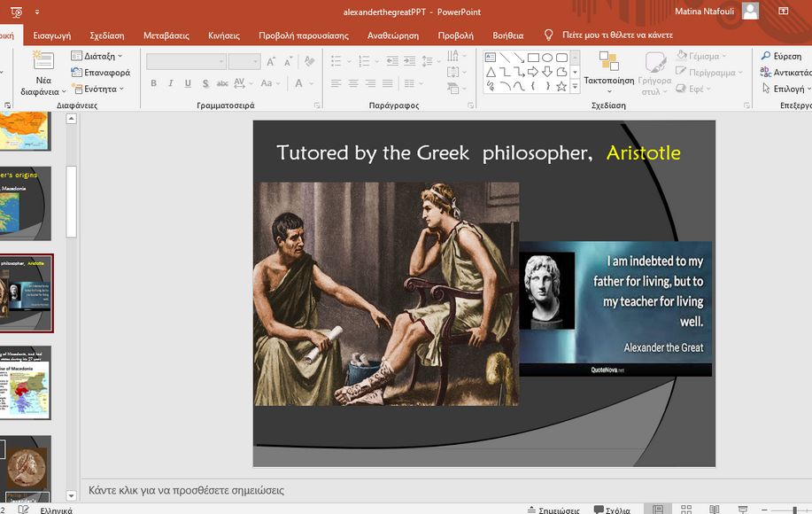Click the increase list level icon
Viewport: 812px width, 514px height.
pyautogui.click(x=410, y=61)
